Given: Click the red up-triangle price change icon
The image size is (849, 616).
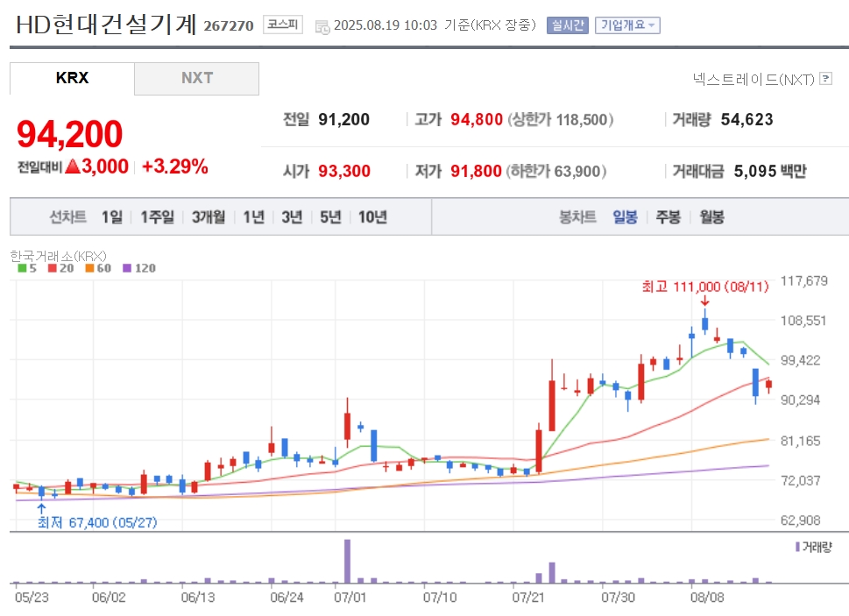Looking at the screenshot, I should tap(73, 166).
